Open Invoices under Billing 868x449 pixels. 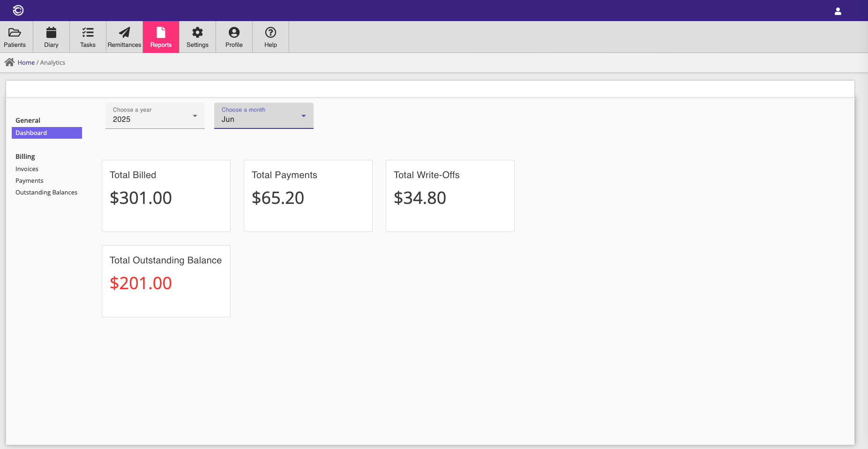pyautogui.click(x=27, y=169)
